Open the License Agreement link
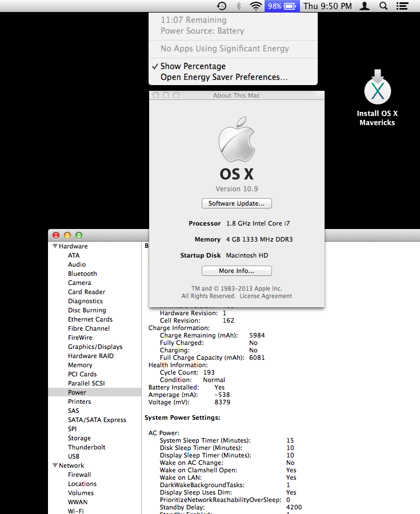The height and width of the screenshot is (514, 420). 266,296
